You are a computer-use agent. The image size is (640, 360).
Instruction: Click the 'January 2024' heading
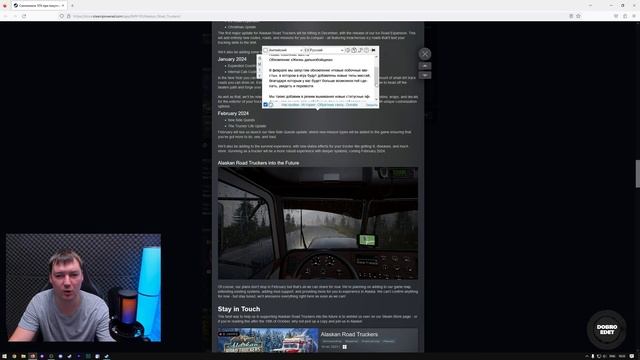click(x=232, y=59)
